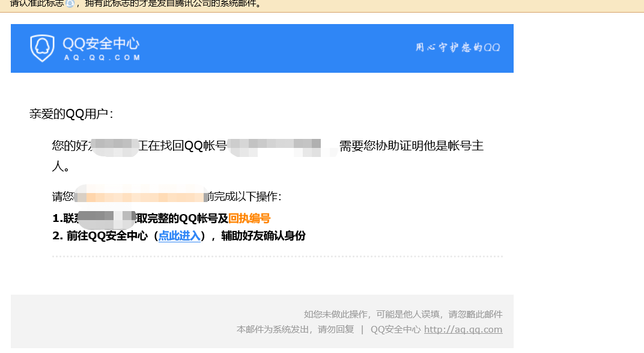Click the 如您未做此操作 footer notice
644x353 pixels.
coord(402,315)
